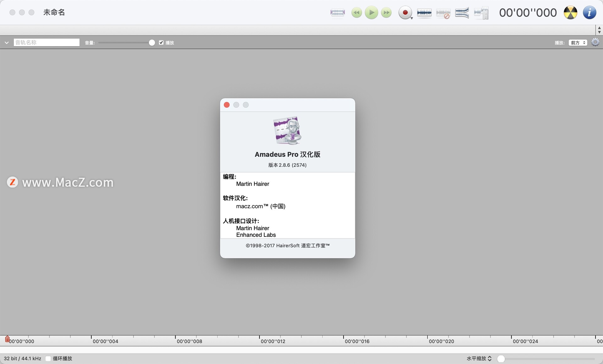Open the 播放 前方 channel dropdown
Viewport: 603px width, 364px height.
[x=578, y=42]
